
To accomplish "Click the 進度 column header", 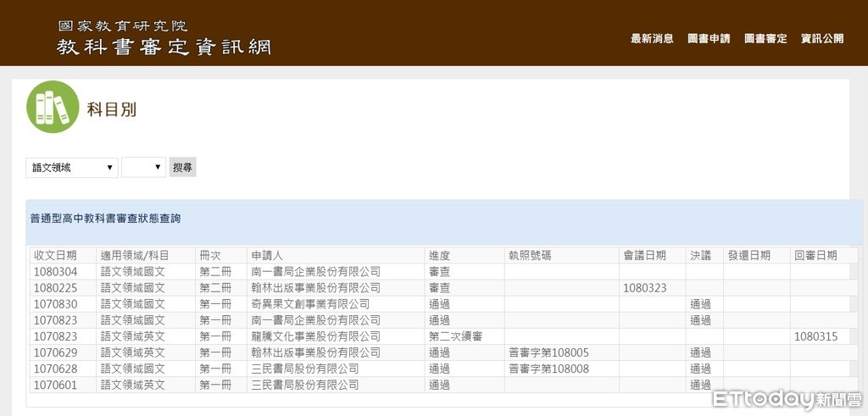I will 439,255.
